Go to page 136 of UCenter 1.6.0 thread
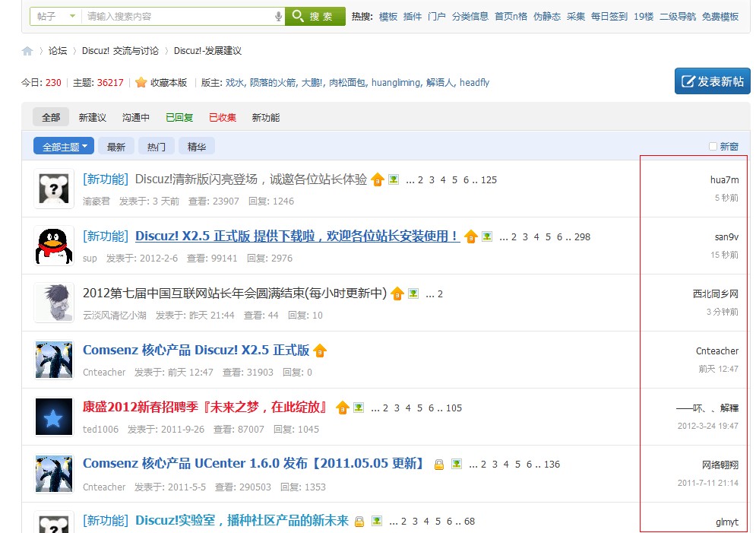Screen dimensions: 756x533 552,465
